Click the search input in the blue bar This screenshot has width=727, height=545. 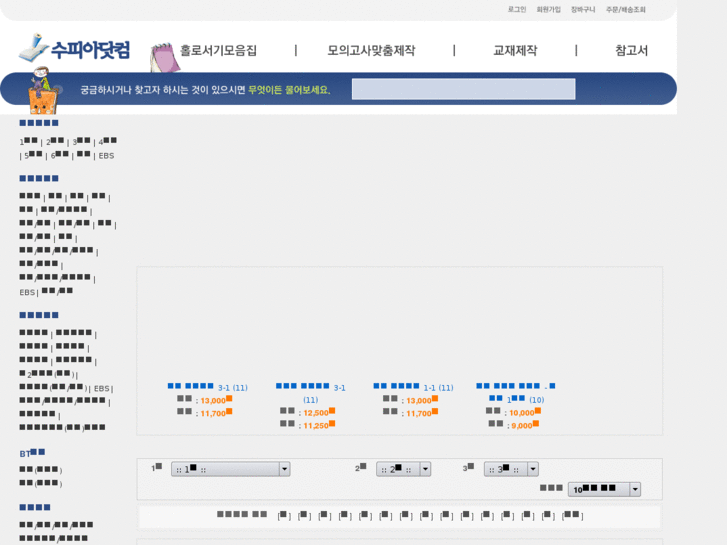tap(464, 89)
